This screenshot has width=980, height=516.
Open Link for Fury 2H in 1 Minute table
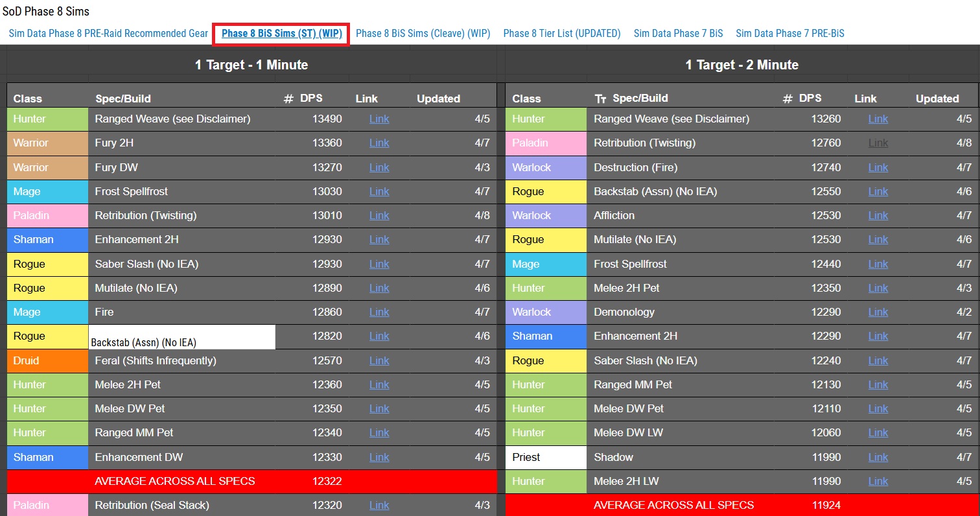click(379, 143)
